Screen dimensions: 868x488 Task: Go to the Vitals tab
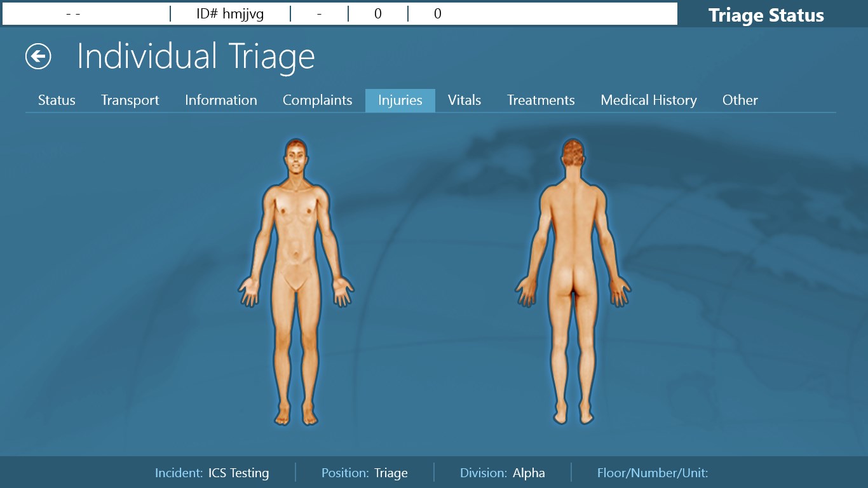pos(464,100)
